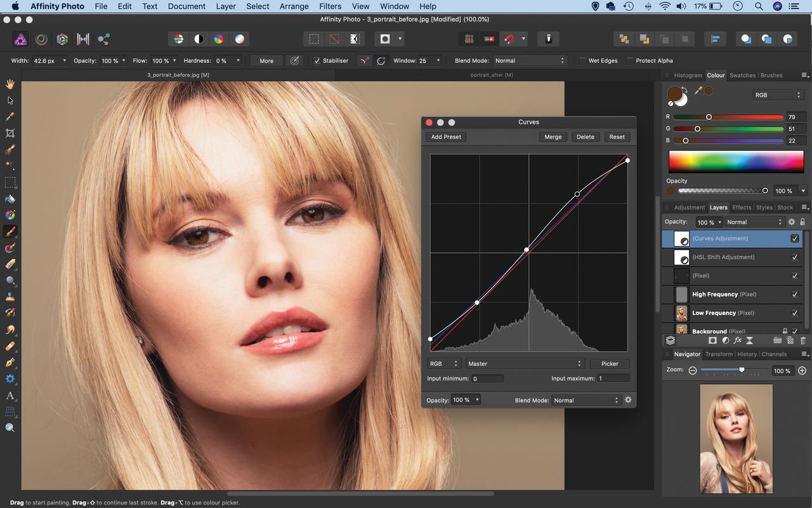This screenshot has height=508, width=812.
Task: Select the Crop tool in the toolbar
Action: coord(10,133)
